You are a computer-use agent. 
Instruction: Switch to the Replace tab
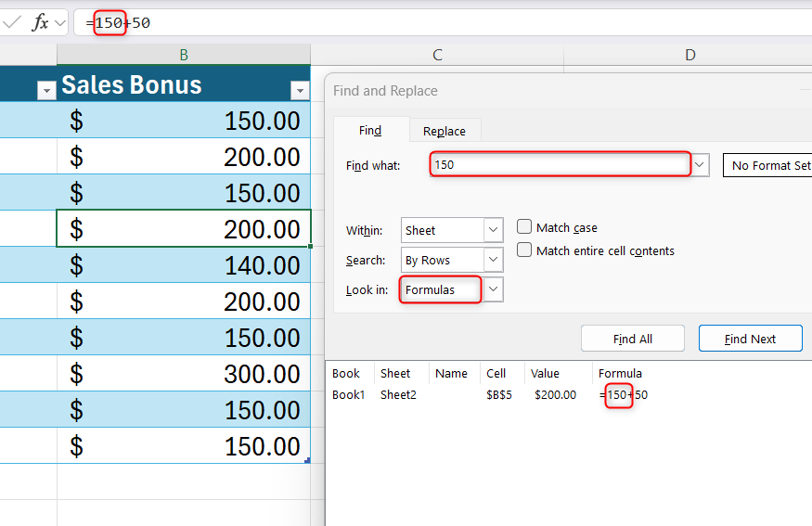click(445, 132)
